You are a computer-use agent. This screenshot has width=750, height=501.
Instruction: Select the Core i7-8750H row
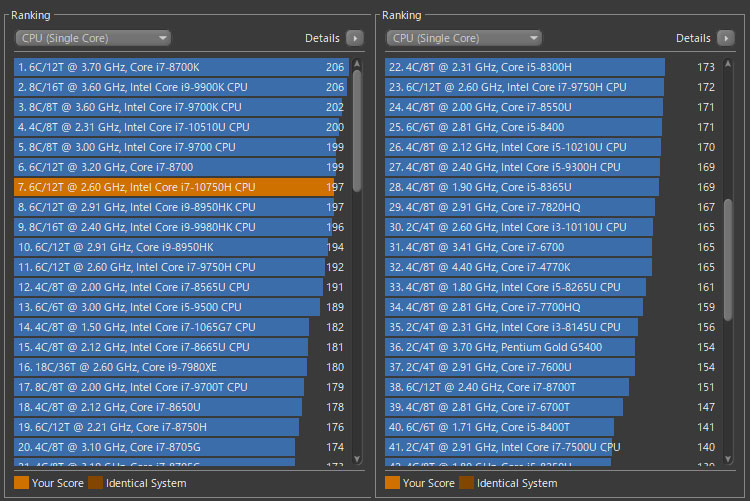(181, 427)
